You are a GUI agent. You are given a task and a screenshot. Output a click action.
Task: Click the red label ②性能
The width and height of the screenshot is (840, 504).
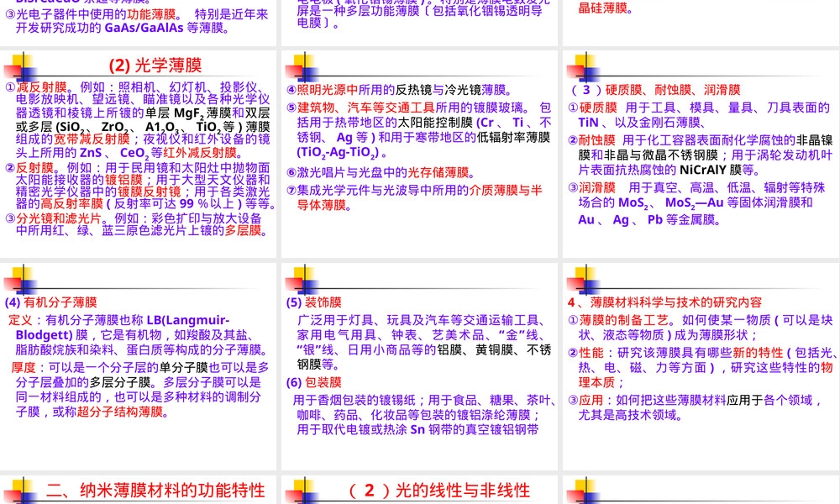click(x=585, y=353)
